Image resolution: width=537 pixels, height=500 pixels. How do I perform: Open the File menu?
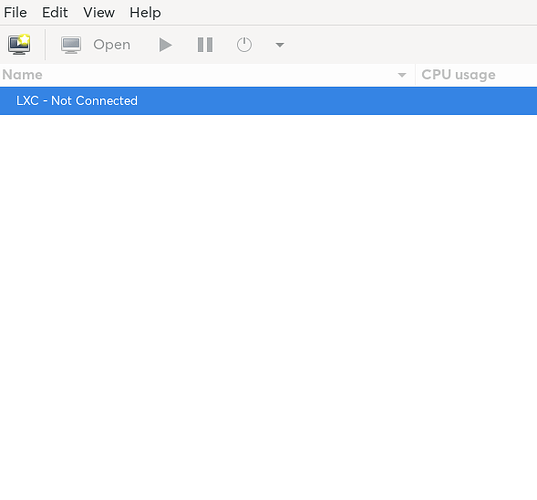pos(15,13)
